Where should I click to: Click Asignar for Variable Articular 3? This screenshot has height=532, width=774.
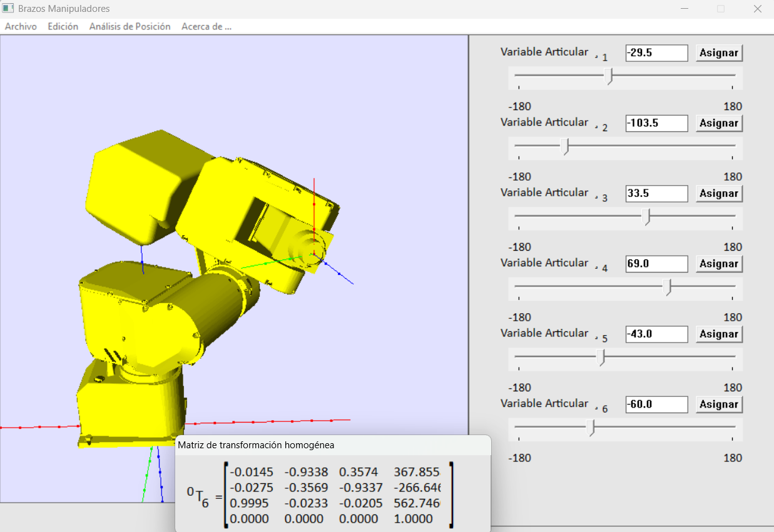click(719, 193)
